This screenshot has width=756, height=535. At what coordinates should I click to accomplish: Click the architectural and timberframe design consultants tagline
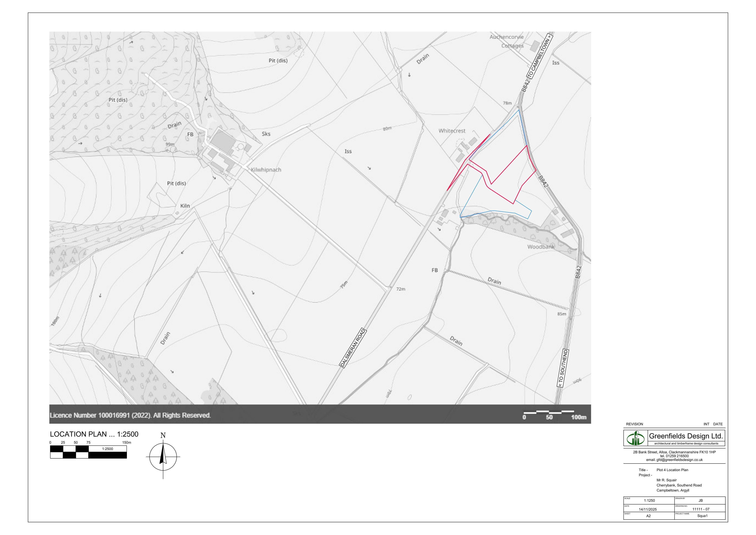point(686,443)
